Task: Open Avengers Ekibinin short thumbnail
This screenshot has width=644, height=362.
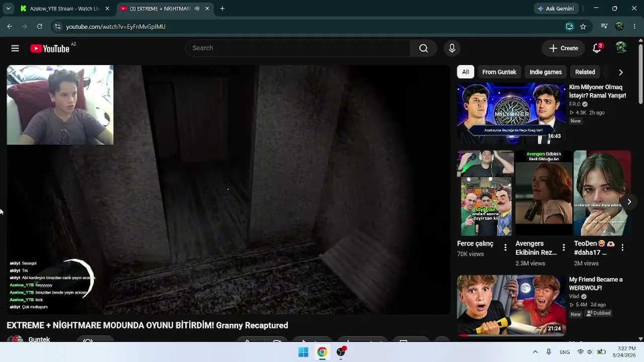Action: (544, 193)
